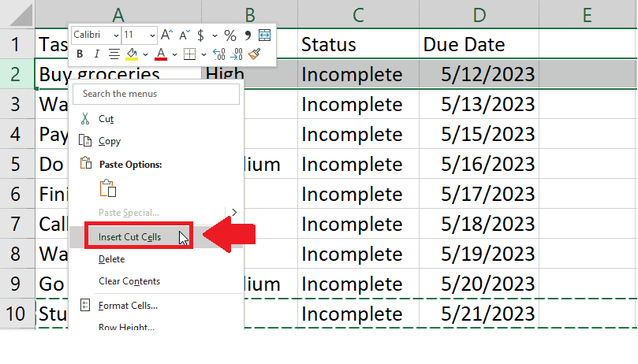Choose Copy from context menu
Image resolution: width=638 pixels, height=364 pixels.
click(110, 141)
